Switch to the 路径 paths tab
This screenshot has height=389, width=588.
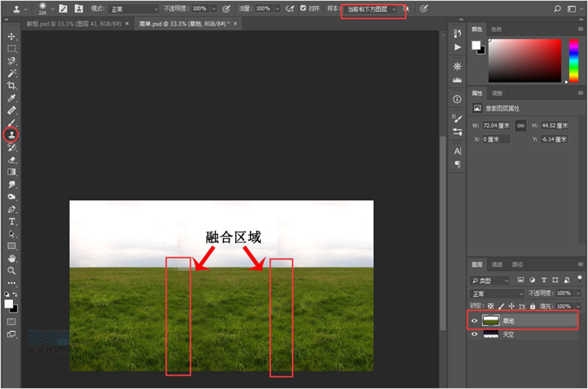[x=518, y=265]
